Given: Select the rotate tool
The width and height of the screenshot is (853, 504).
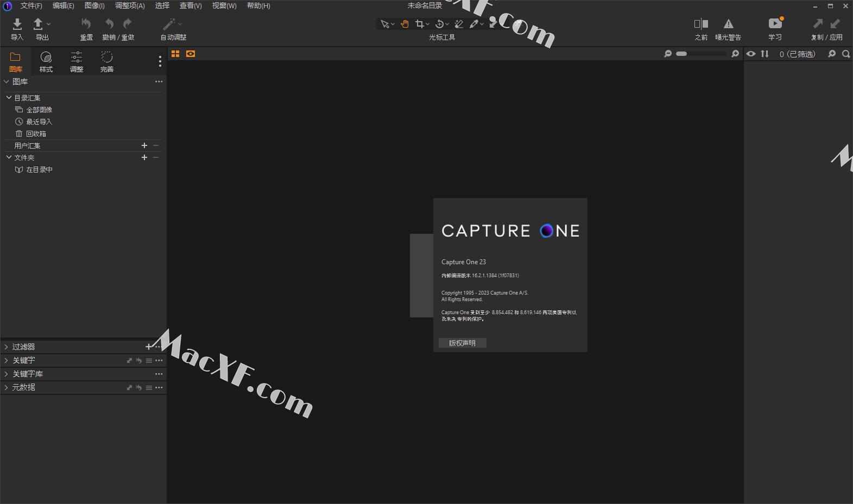Looking at the screenshot, I should pyautogui.click(x=439, y=24).
